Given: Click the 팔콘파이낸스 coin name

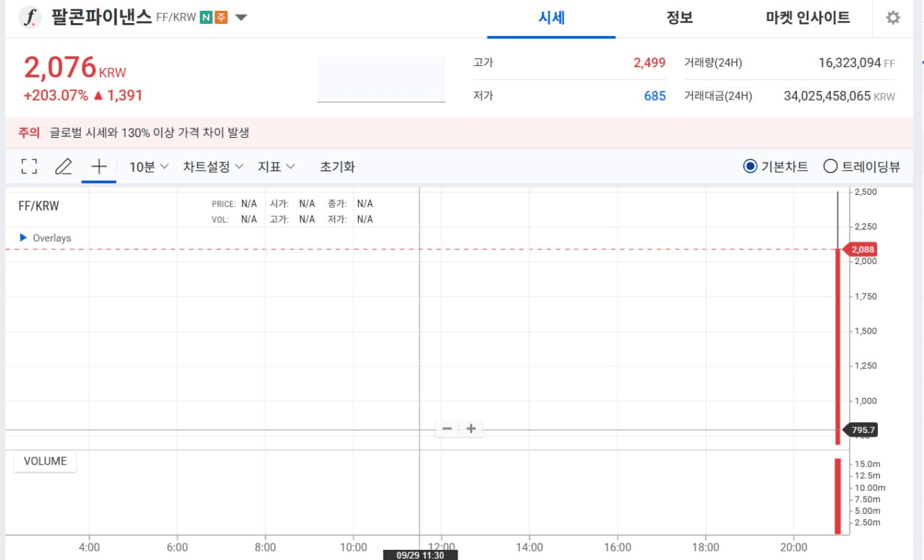Looking at the screenshot, I should [101, 17].
